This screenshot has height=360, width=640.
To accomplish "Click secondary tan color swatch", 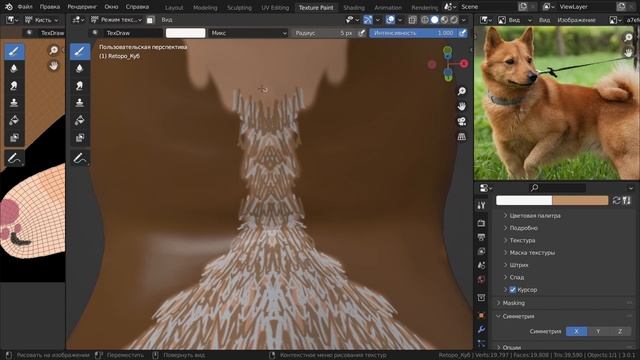I will click(580, 200).
